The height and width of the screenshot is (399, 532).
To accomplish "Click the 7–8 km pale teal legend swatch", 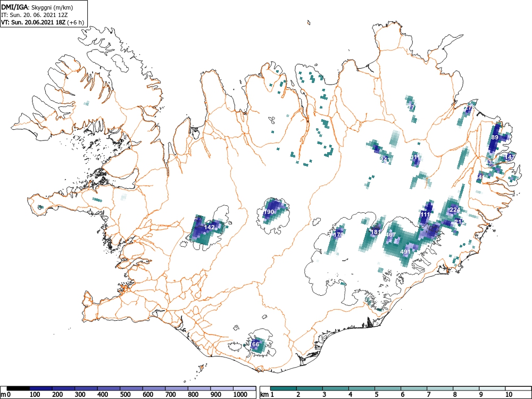I will click(x=440, y=388).
